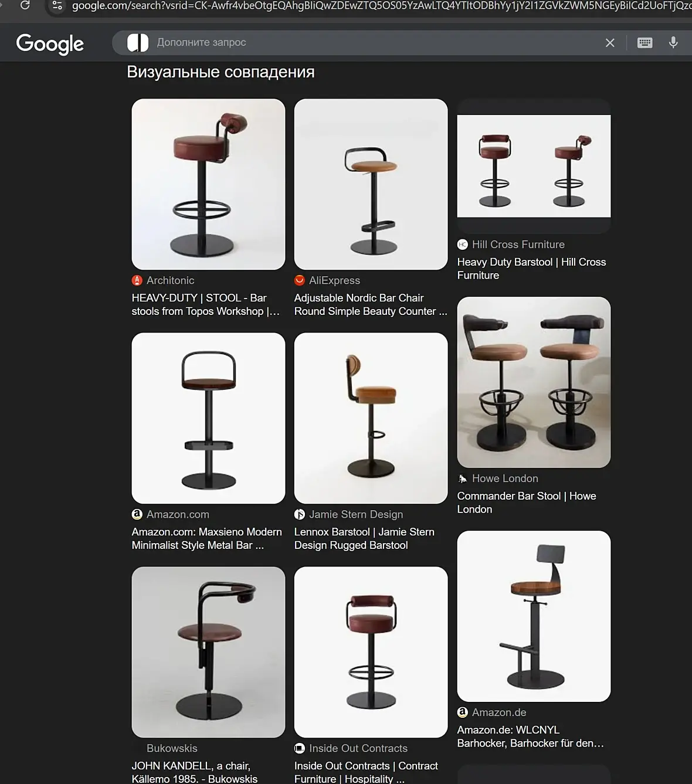Screen dimensions: 692x784
Task: Click the AliExpress source favicon
Action: [x=300, y=280]
